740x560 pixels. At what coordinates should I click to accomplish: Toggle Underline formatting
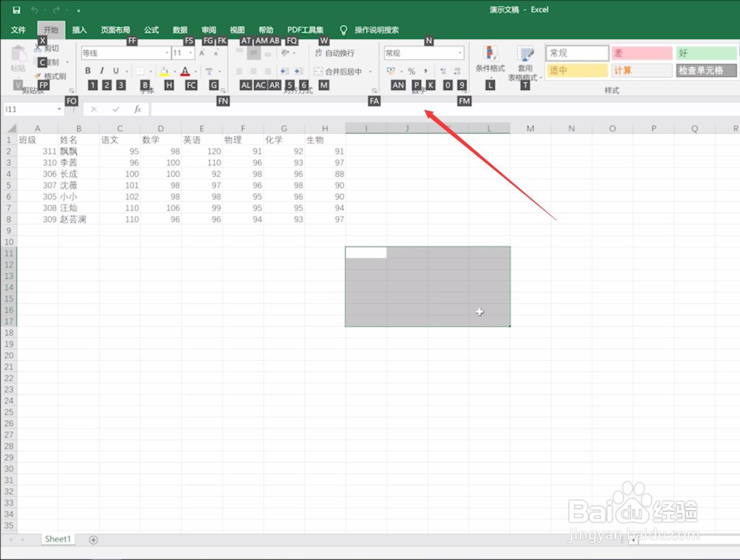116,71
